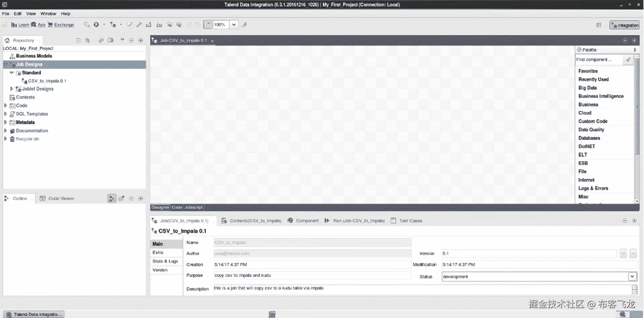Select Business Models in repository tree
This screenshot has height=318, width=644.
pos(34,56)
